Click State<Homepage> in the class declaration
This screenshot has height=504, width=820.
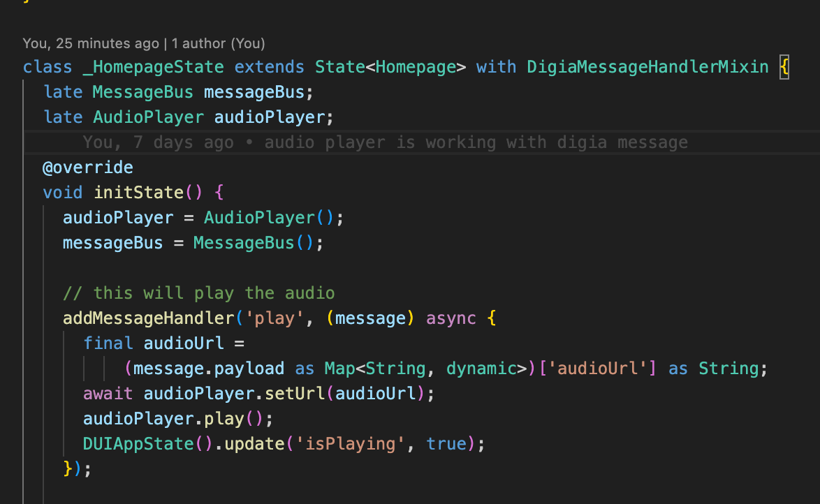390,67
